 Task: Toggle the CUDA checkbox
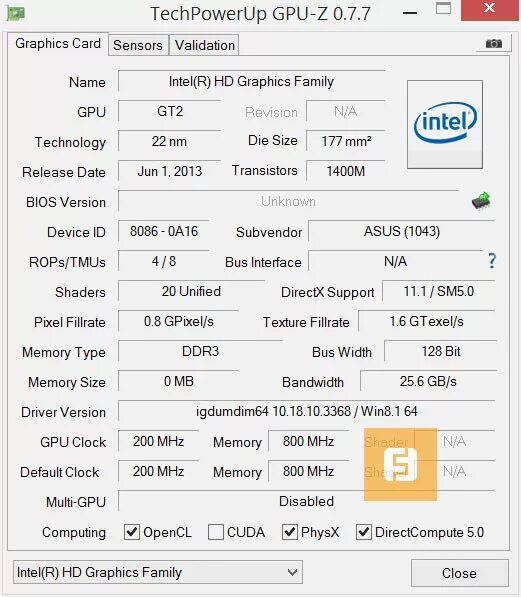tap(216, 532)
